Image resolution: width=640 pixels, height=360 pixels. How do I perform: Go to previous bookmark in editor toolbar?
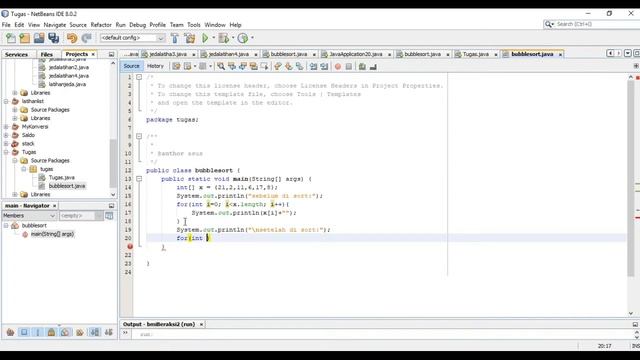(278, 66)
